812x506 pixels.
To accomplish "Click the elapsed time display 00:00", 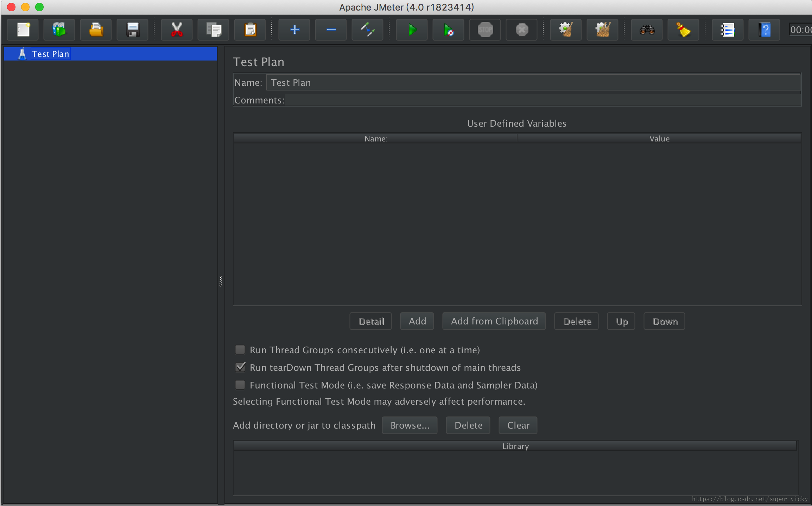I will (800, 30).
